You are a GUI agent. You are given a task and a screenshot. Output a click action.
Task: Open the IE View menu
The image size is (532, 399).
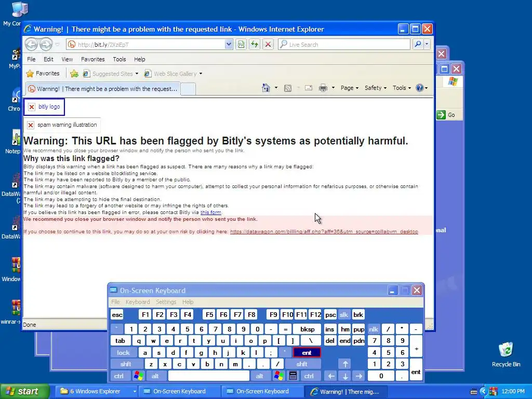click(67, 59)
